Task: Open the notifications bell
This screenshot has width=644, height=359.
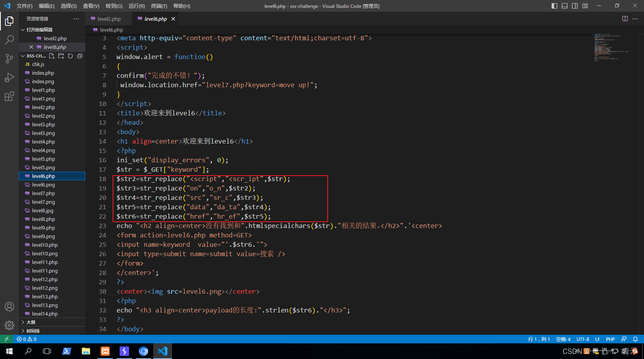Action: click(635, 339)
